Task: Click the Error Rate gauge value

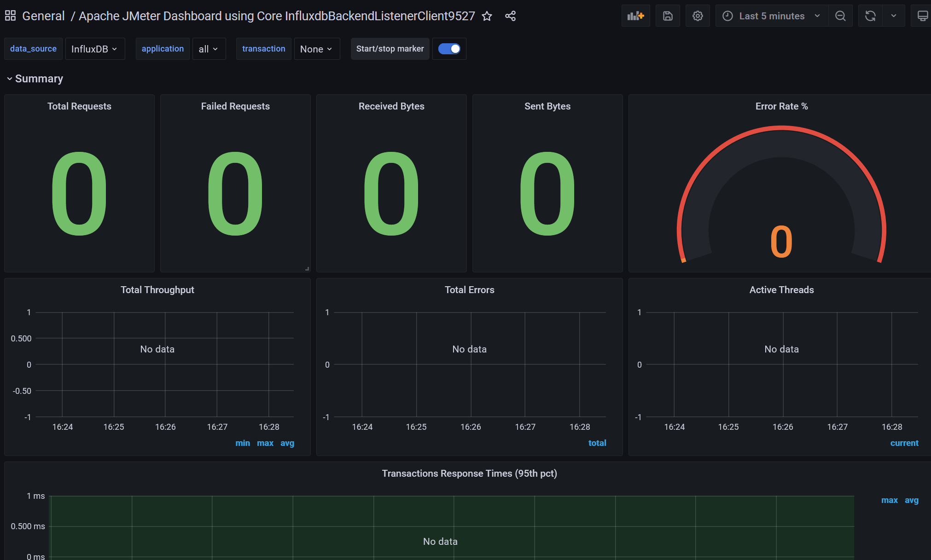Action: coord(781,242)
